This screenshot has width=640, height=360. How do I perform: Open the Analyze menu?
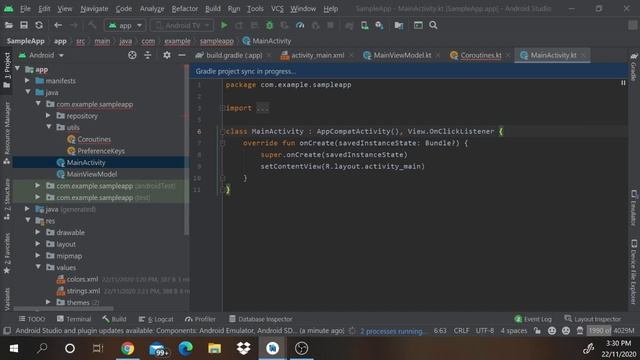click(x=152, y=9)
